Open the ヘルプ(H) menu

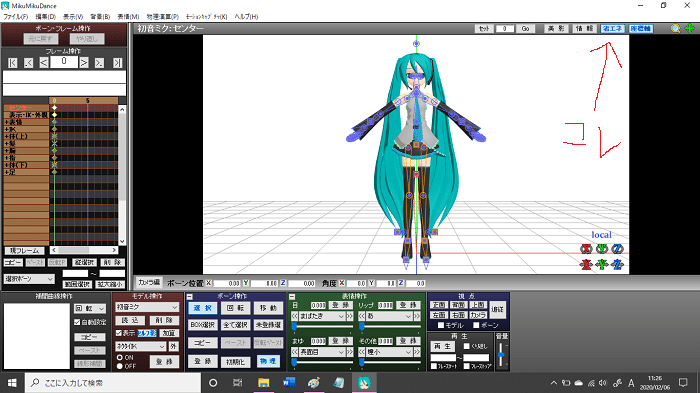point(246,17)
